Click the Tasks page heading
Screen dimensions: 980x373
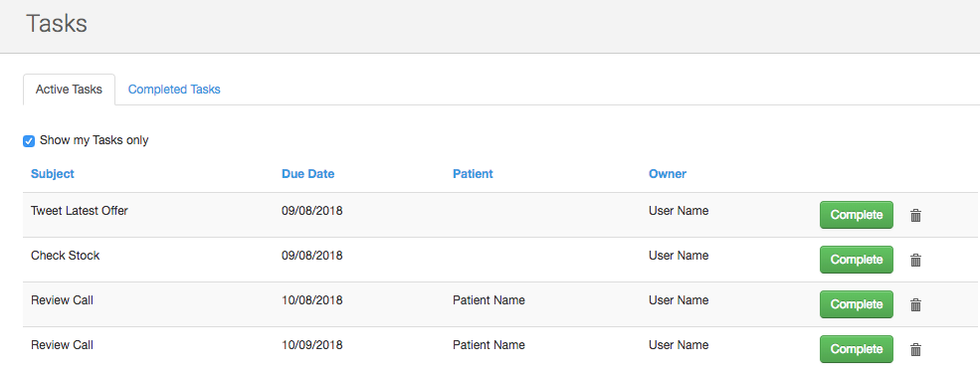57,24
